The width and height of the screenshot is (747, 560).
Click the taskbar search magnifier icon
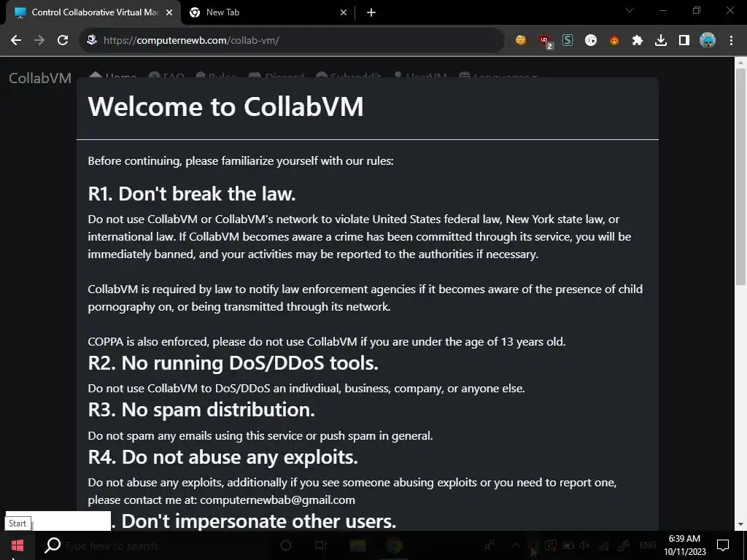53,545
